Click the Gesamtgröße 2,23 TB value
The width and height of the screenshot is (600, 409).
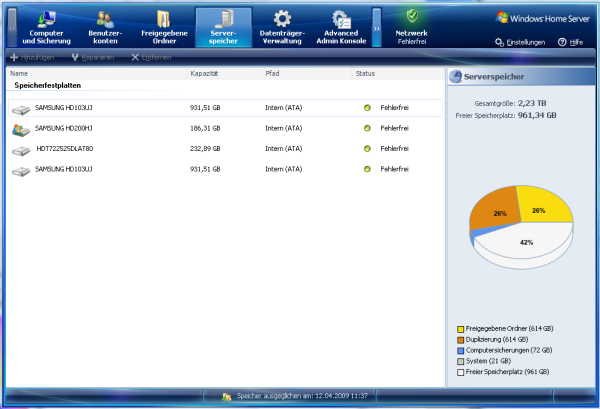532,103
